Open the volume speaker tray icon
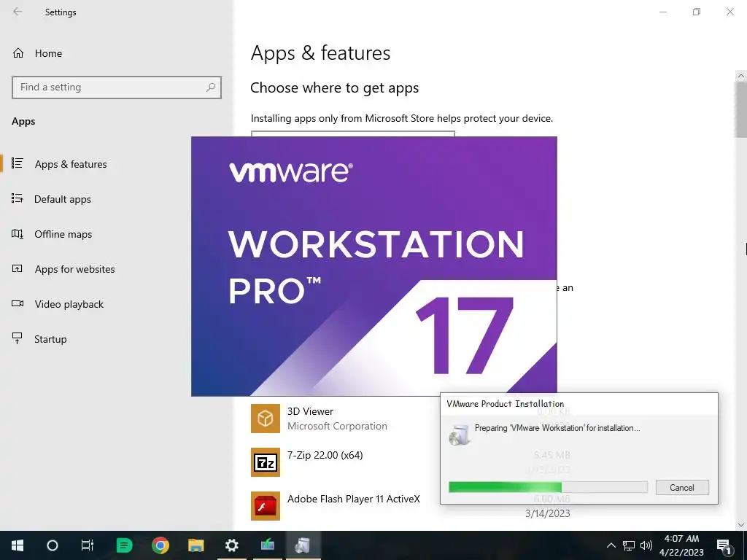The height and width of the screenshot is (560, 747). tap(646, 545)
